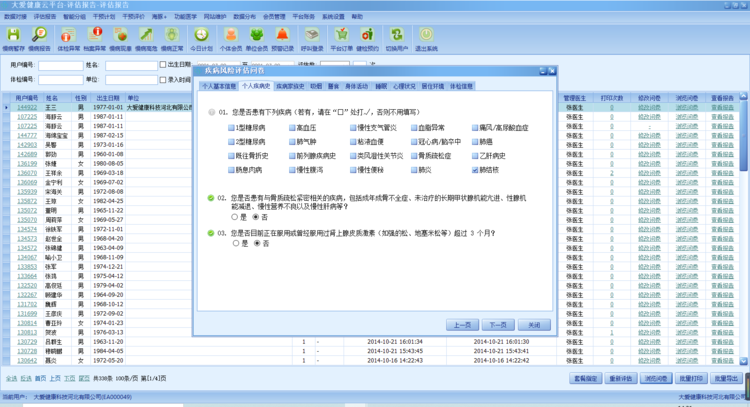The height and width of the screenshot is (407, 750).
Task: Uncheck the 肺结核 checkbox
Action: 475,170
